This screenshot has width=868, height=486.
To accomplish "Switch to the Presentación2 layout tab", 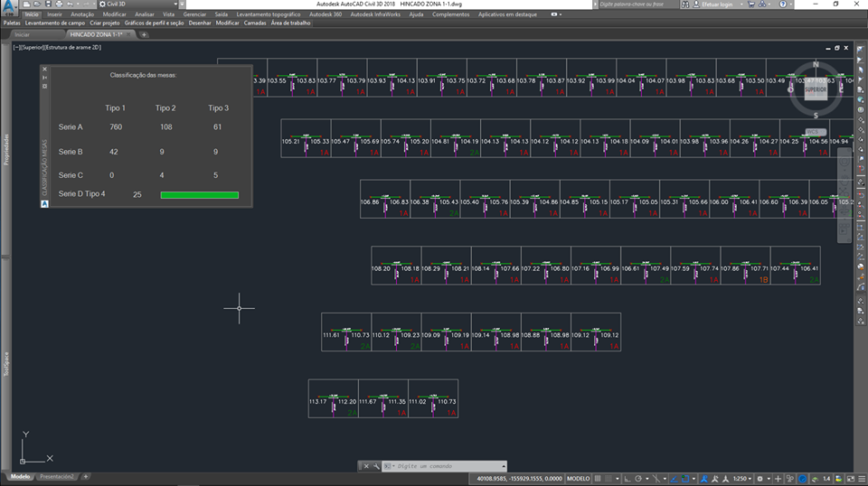I will click(56, 477).
